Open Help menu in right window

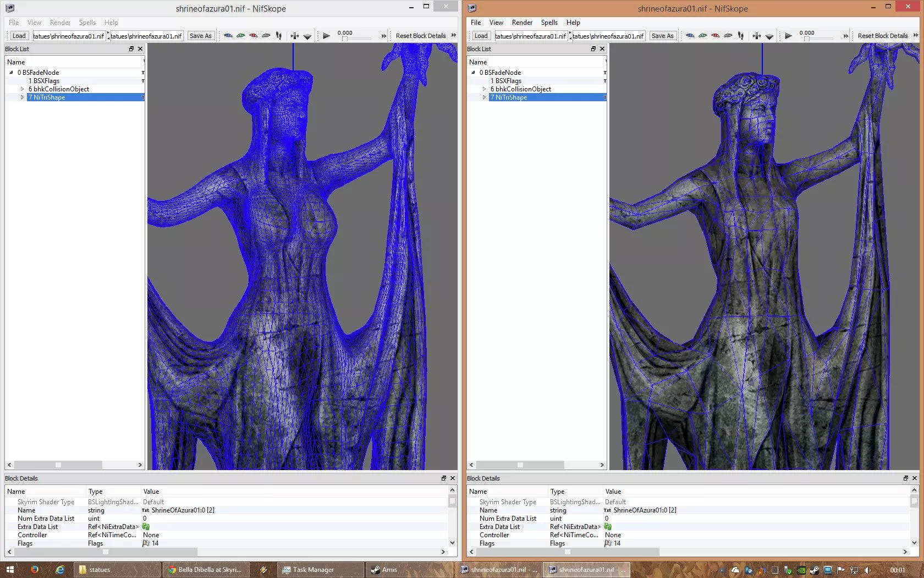pyautogui.click(x=573, y=23)
